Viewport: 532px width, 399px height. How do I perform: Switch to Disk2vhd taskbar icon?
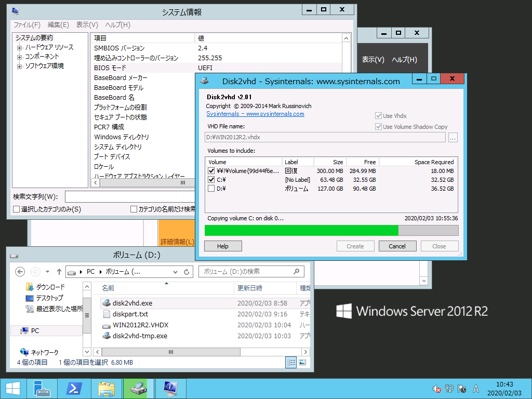pyautogui.click(x=138, y=389)
